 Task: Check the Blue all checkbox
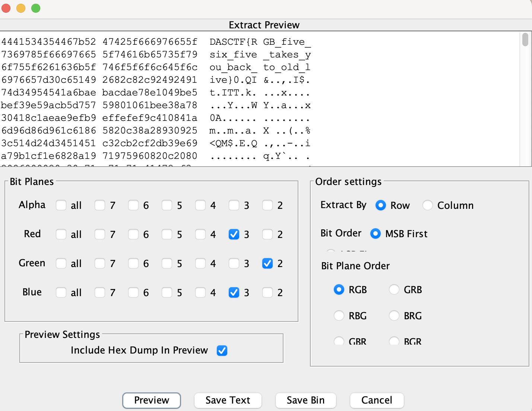(61, 292)
